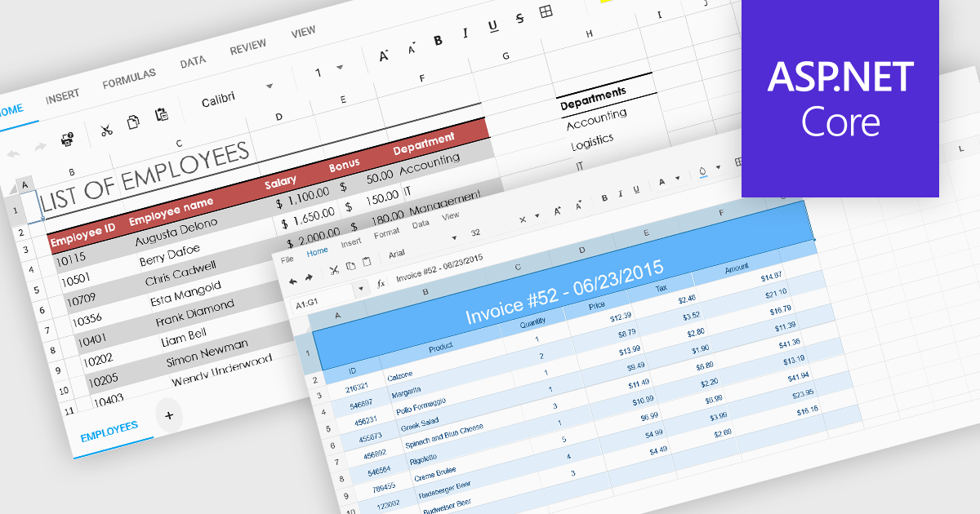Increase font size in Employees spreadsheet
Viewport: 980px width, 514px height.
pos(384,56)
